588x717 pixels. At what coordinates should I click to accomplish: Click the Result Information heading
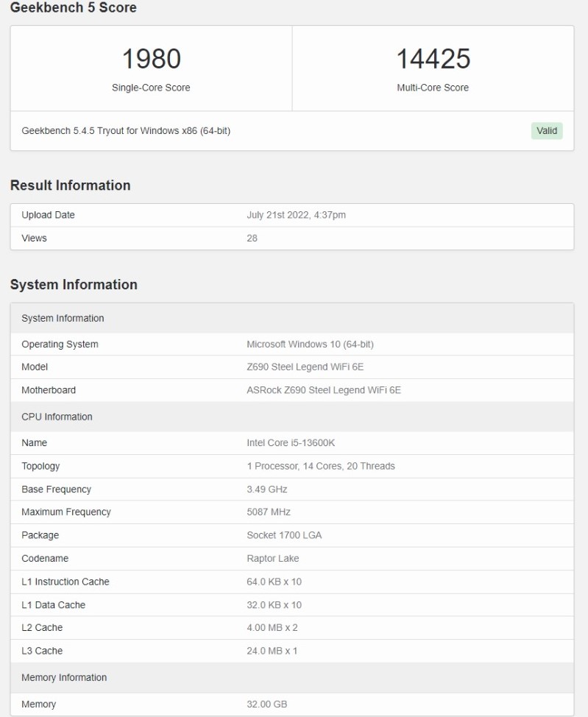coord(70,186)
